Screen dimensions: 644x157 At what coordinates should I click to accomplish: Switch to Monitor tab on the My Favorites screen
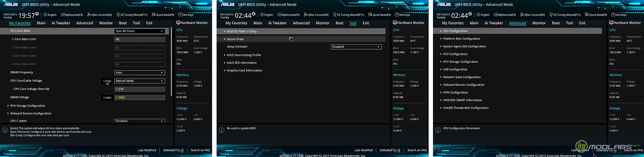tap(106, 23)
